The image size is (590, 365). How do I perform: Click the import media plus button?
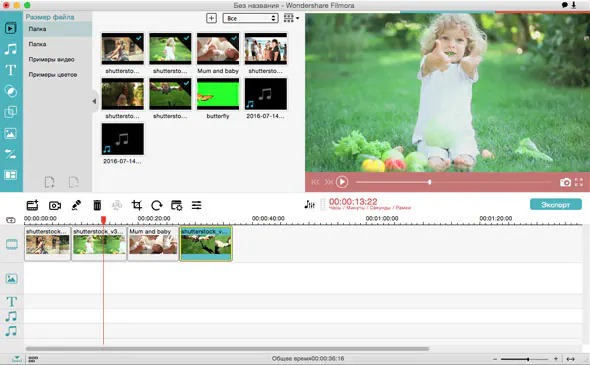click(x=211, y=18)
